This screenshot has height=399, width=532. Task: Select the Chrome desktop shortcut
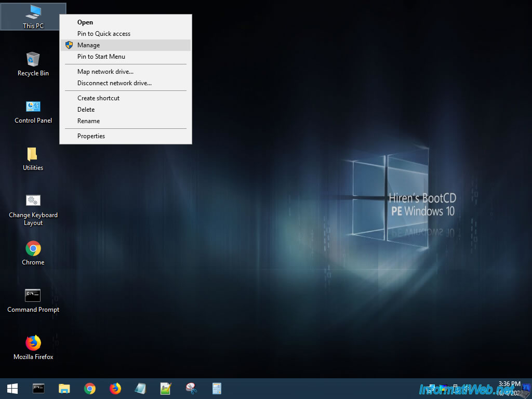33,253
